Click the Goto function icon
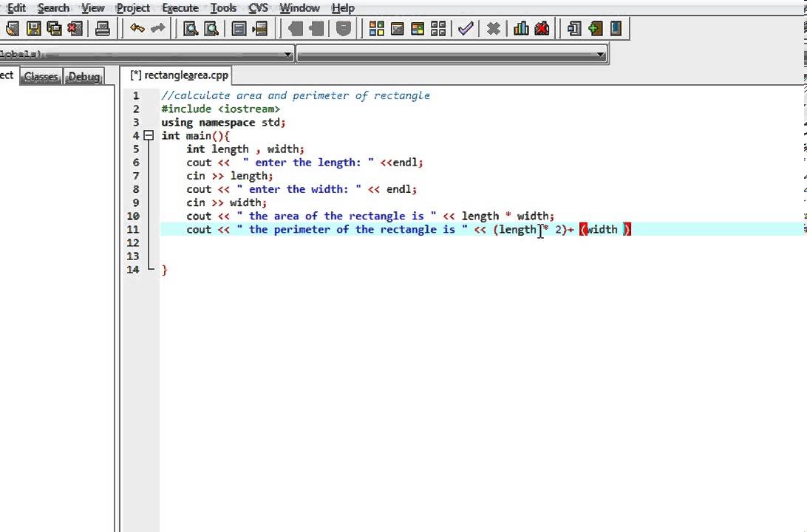807x532 pixels. (x=239, y=28)
